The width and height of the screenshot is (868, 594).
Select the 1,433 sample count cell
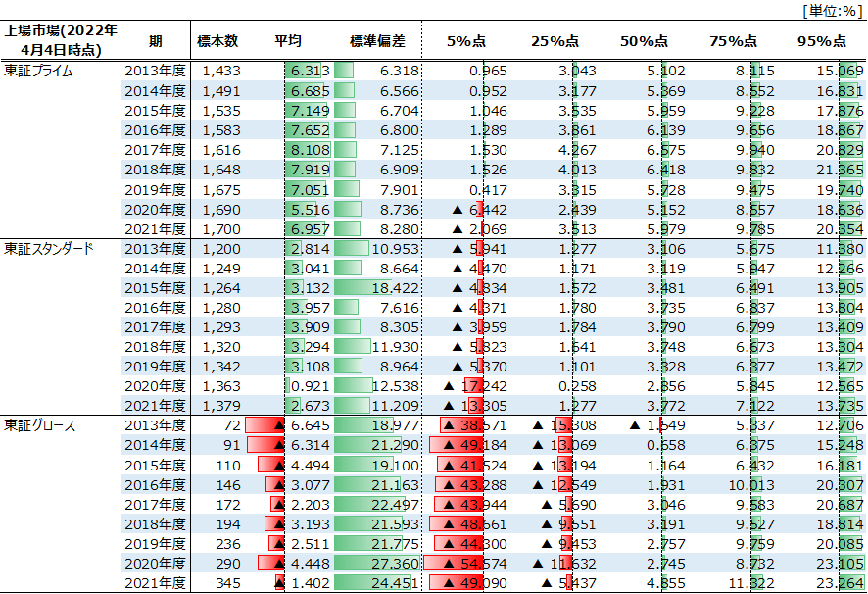(219, 72)
